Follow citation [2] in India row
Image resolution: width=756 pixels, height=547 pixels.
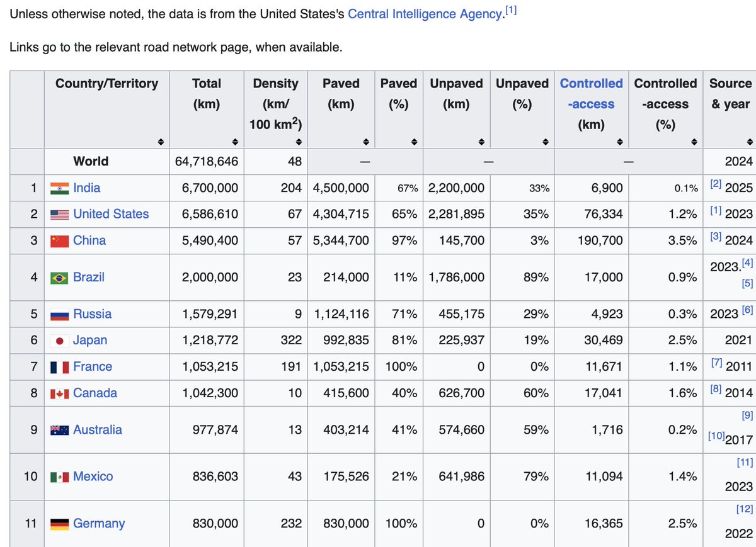[716, 184]
